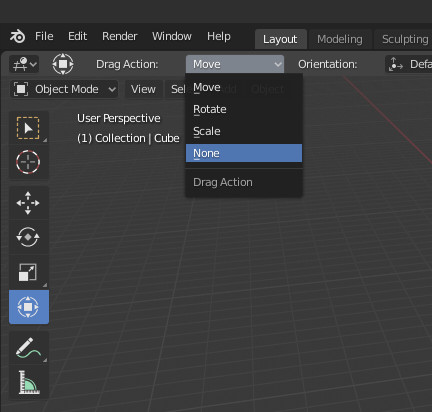Open the partially hidden Select menu

coord(175,89)
